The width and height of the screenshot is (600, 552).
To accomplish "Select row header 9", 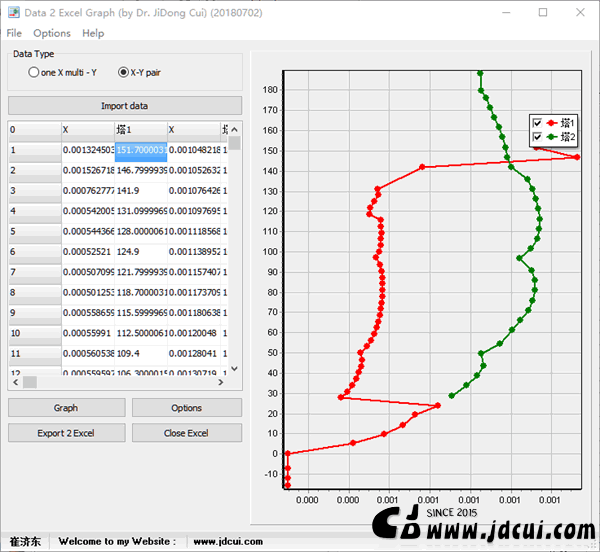I will [x=35, y=313].
